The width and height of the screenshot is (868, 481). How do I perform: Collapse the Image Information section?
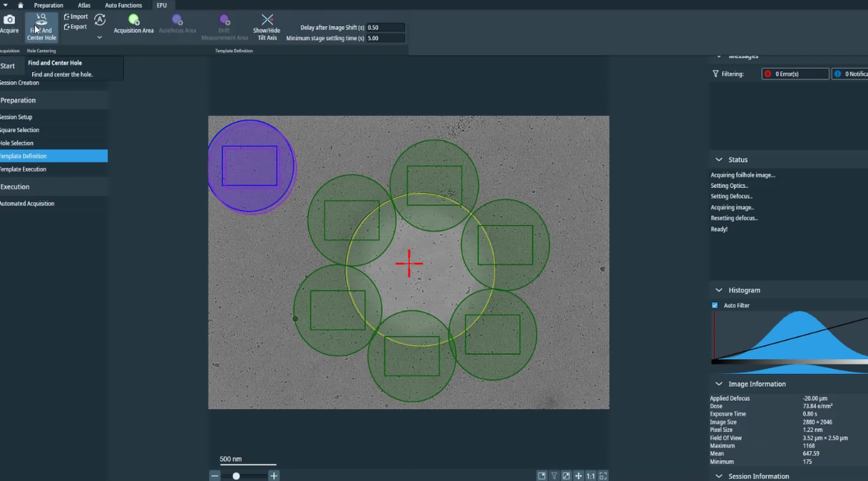[x=719, y=384]
